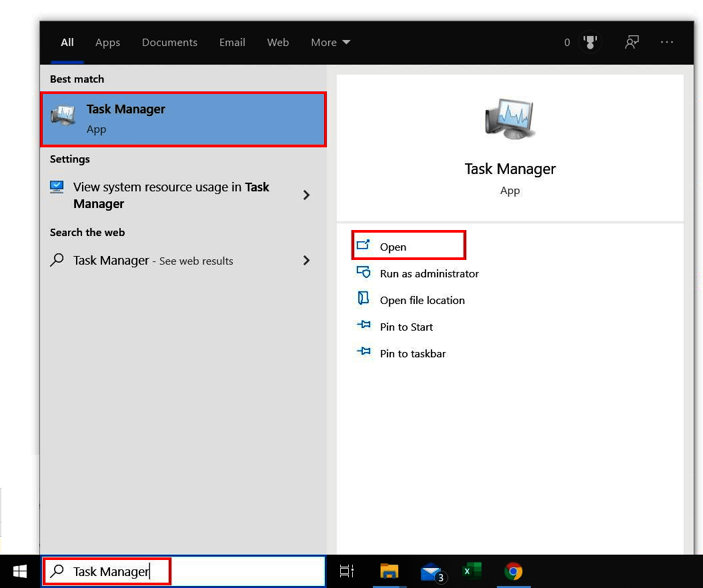Open the Mail app showing 3 notifications
This screenshot has width=703, height=588.
[430, 571]
